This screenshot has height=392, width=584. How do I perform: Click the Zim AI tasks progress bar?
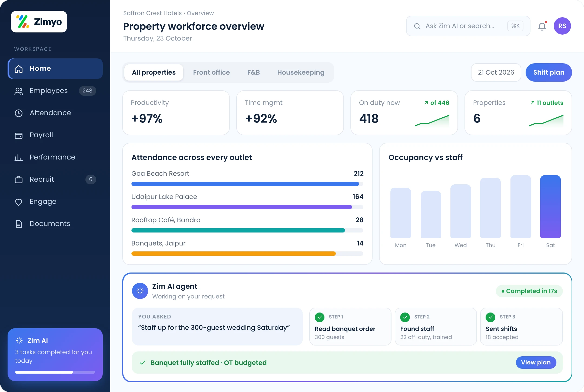pos(55,372)
